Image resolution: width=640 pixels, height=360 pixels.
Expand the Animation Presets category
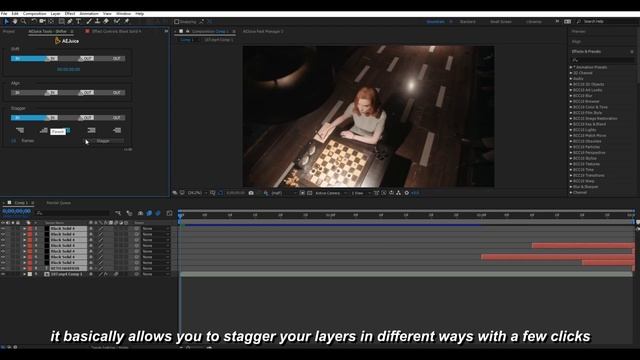coord(571,67)
